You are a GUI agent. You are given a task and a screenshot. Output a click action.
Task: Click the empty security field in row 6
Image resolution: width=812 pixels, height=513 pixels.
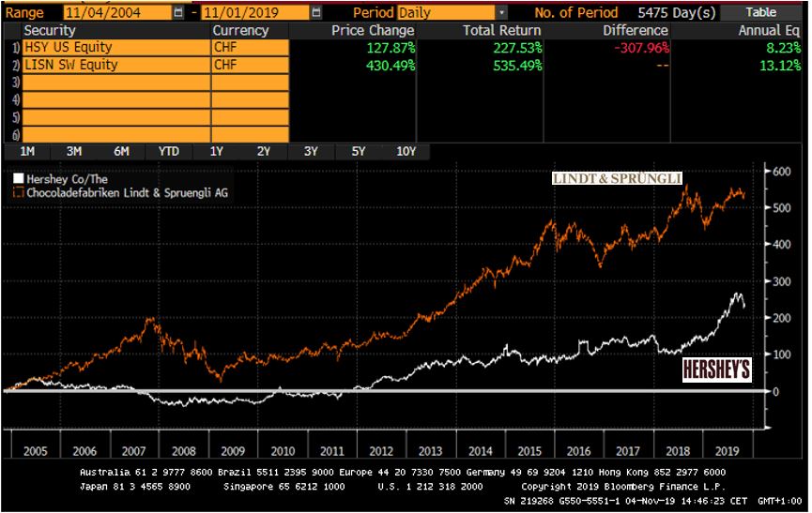point(116,134)
